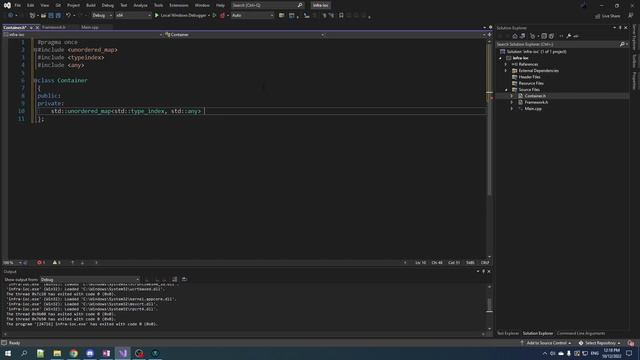Click the warning triangle count indicator
The width and height of the screenshot is (640, 360).
click(57, 262)
